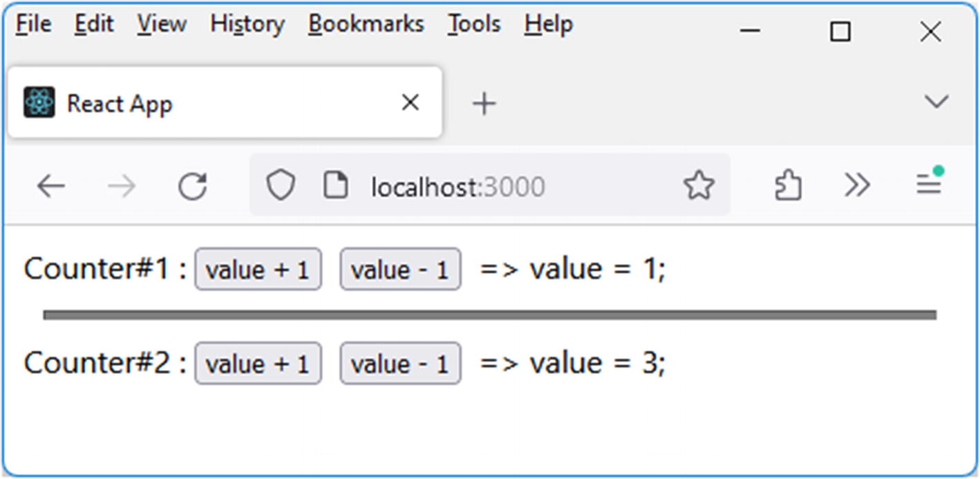Click the page info document icon
This screenshot has height=479, width=980.
pos(336,186)
